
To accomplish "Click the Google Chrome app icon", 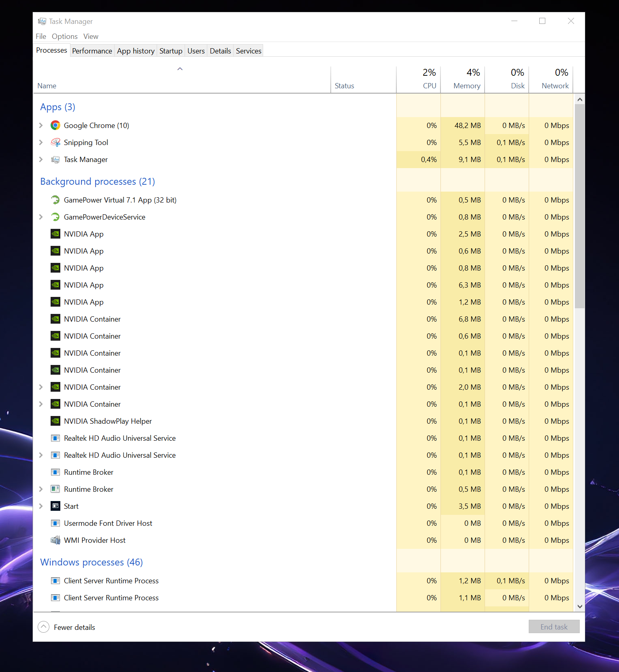I will 55,126.
